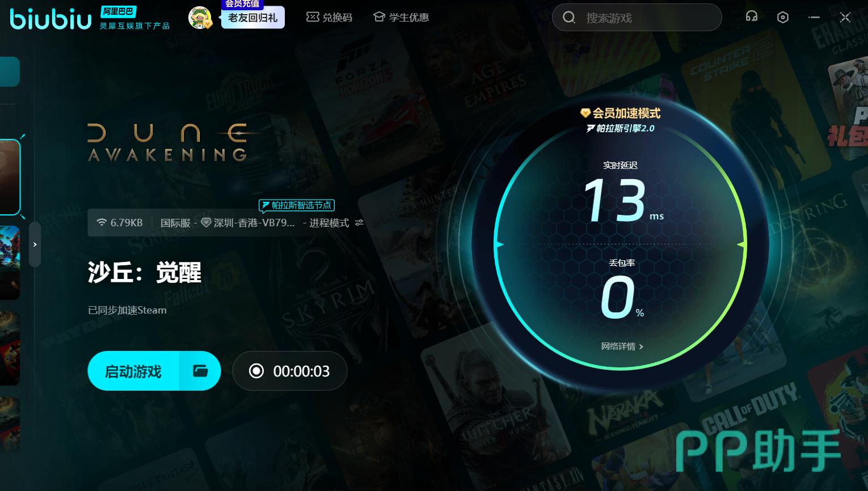Stop acceleration via the timer button

click(x=289, y=371)
